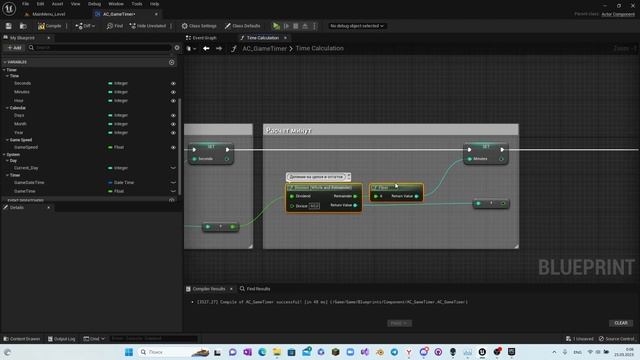Open the My Blueprint settings gear

pos(177,48)
